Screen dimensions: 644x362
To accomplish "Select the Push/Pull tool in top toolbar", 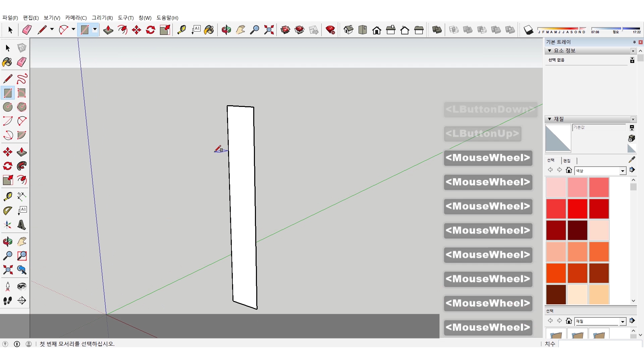I will pos(108,30).
